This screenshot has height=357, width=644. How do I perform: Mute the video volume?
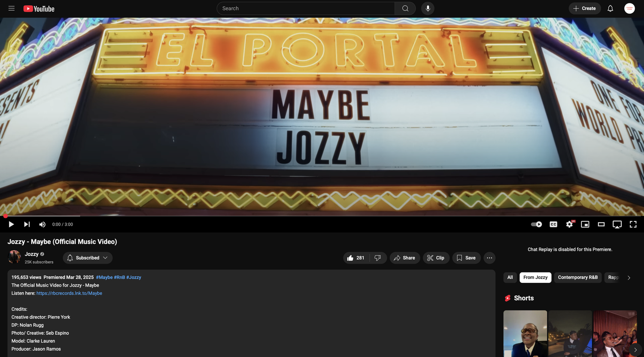tap(42, 224)
